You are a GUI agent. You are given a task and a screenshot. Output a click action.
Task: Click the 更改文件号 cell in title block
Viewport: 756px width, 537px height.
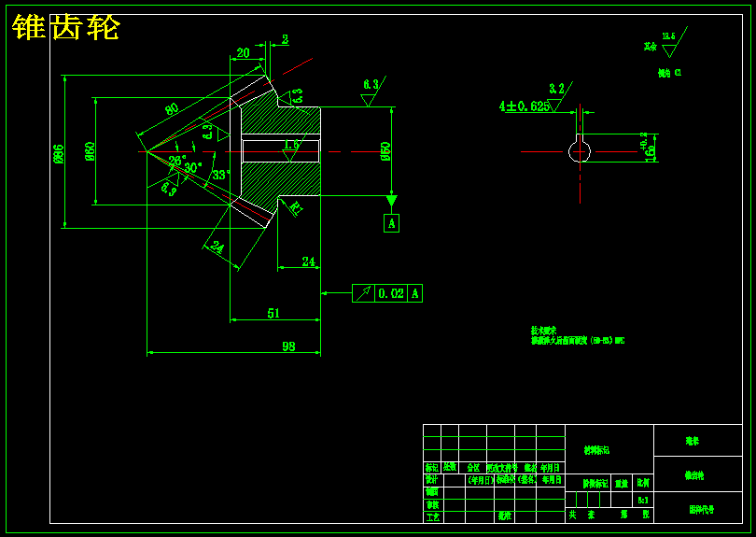point(501,468)
